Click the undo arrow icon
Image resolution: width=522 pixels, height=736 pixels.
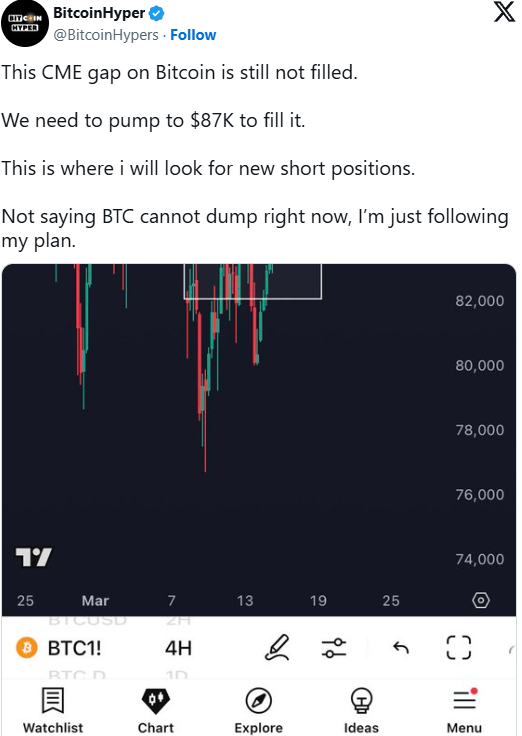point(401,648)
